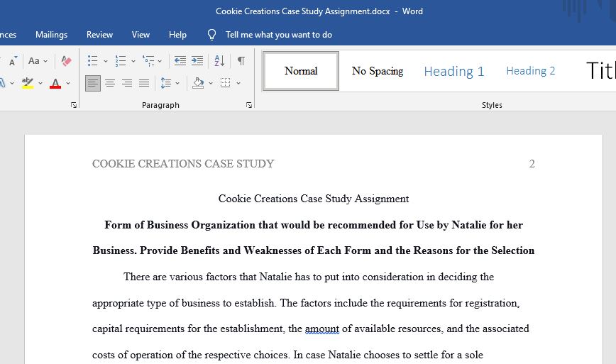
Task: Open the Bullets dropdown arrow
Action: pos(105,61)
